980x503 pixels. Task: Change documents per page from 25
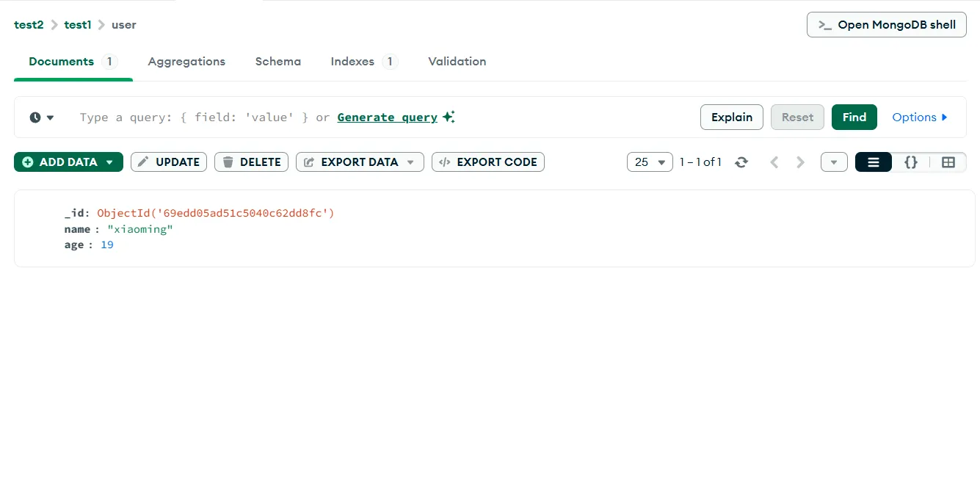tap(650, 162)
